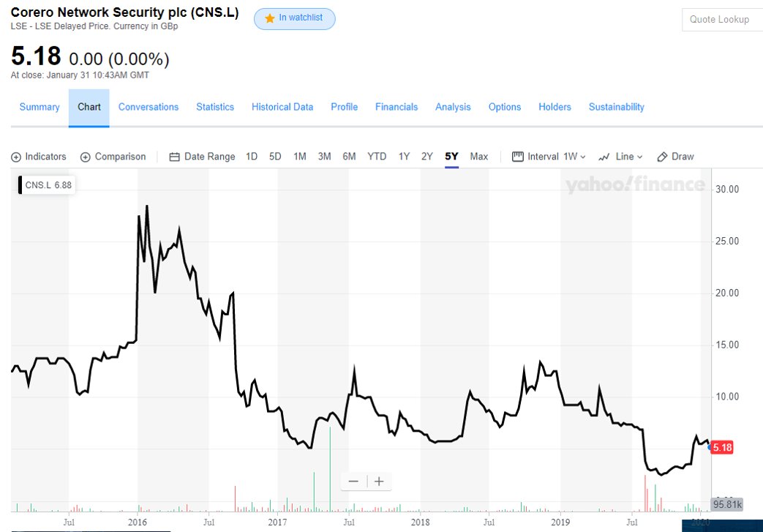Switch to Financials tab
The width and height of the screenshot is (763, 532).
pyautogui.click(x=396, y=107)
